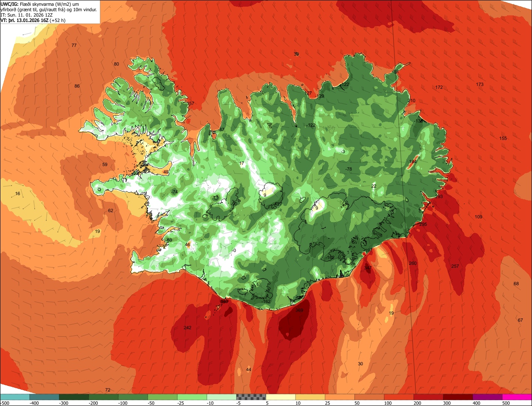532x406 pixels.
Task: Click the map value '86' west of the Westfjords
Action: [77, 86]
